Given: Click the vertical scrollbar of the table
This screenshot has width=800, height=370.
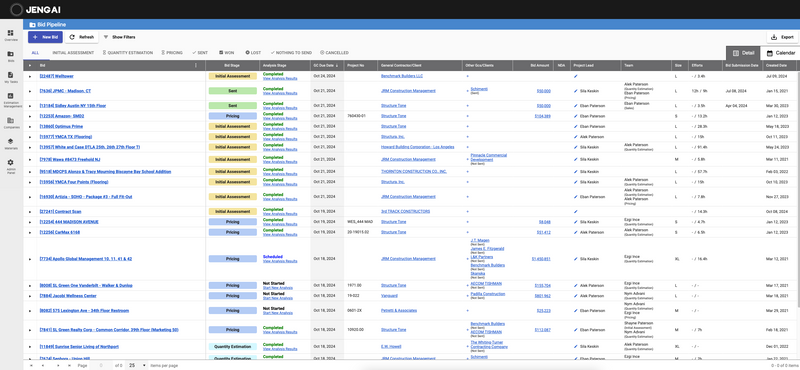Looking at the screenshot, I should coord(798,189).
